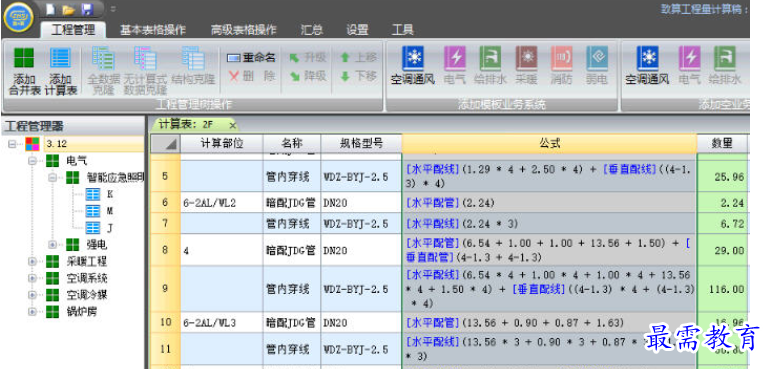Select 强电 in the project tree
This screenshot has height=369, width=768.
[96, 244]
